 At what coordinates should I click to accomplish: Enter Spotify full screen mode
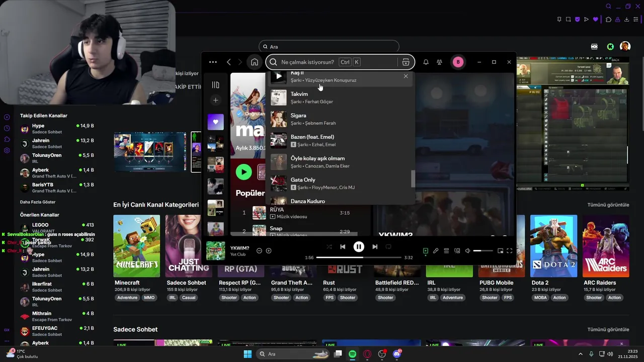coord(510,251)
